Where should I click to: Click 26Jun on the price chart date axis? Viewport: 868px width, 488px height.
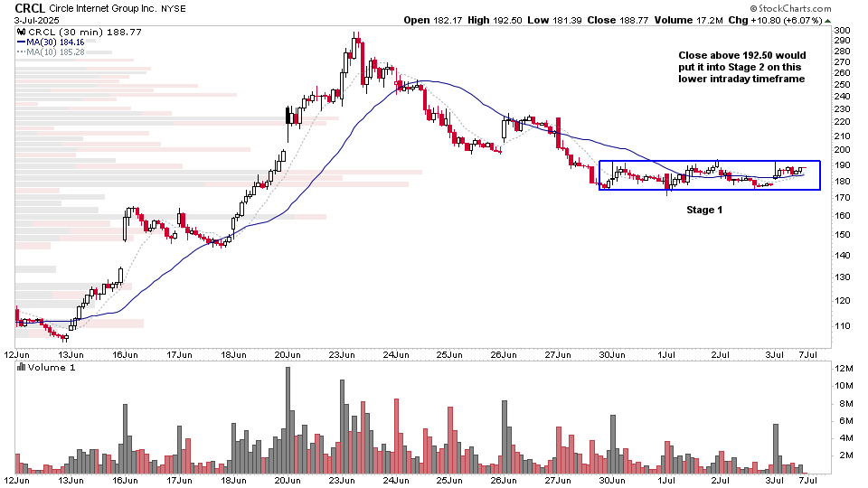(504, 354)
